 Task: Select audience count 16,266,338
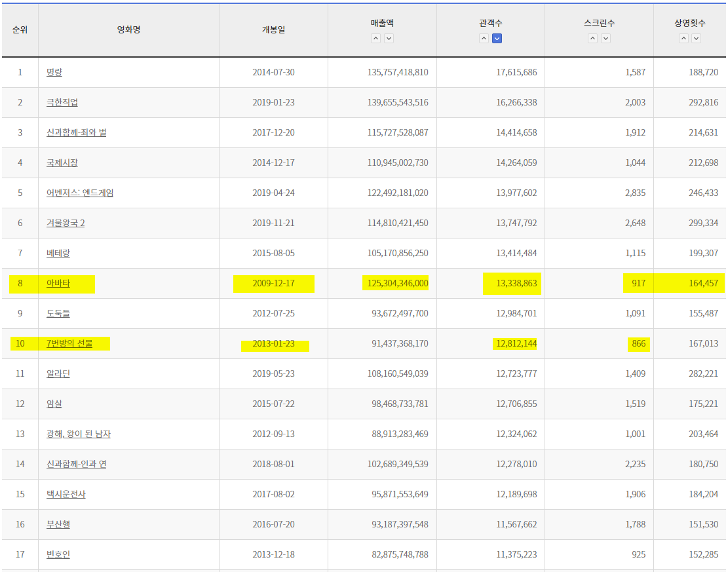pos(516,103)
